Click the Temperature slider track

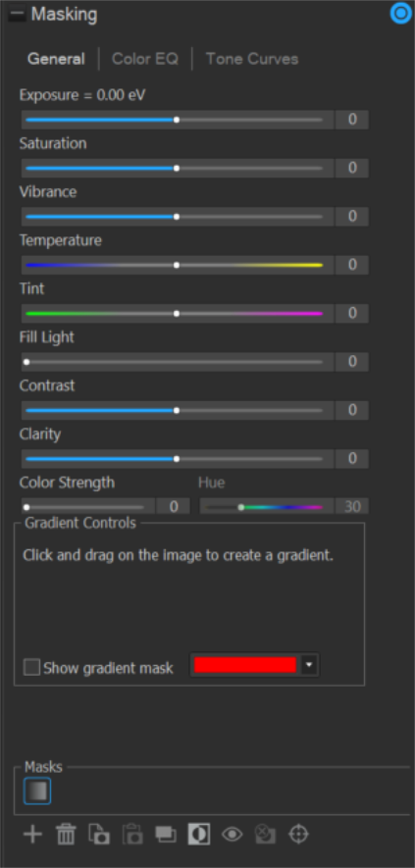click(175, 265)
